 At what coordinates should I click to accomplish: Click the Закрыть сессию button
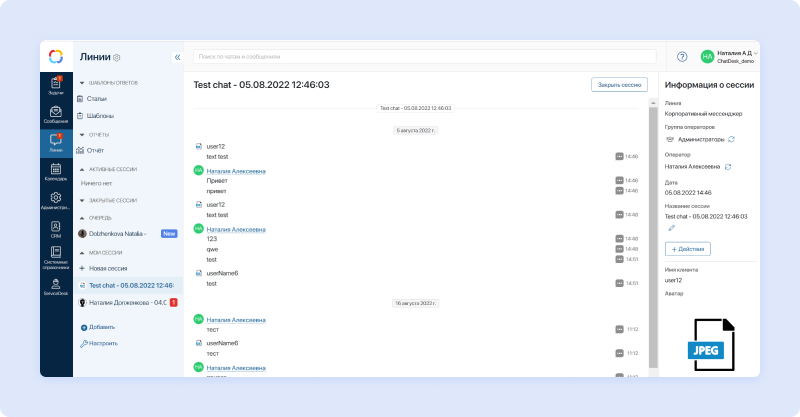coord(619,85)
